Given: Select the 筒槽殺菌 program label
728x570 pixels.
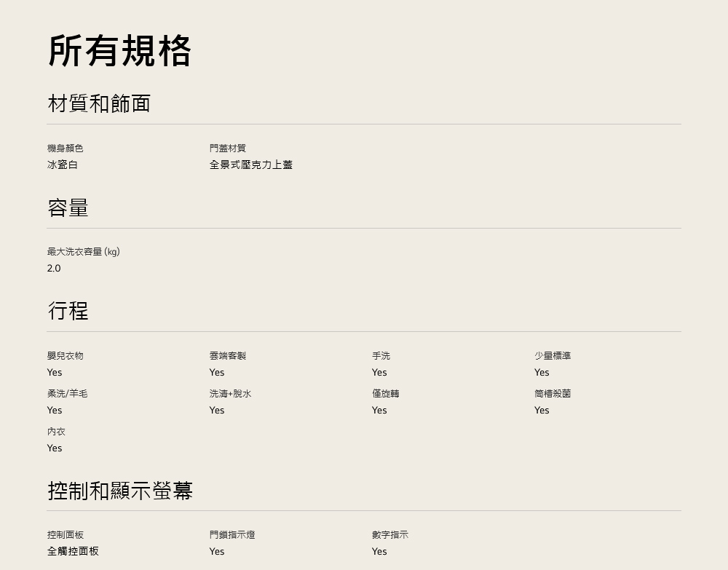Looking at the screenshot, I should point(553,393).
